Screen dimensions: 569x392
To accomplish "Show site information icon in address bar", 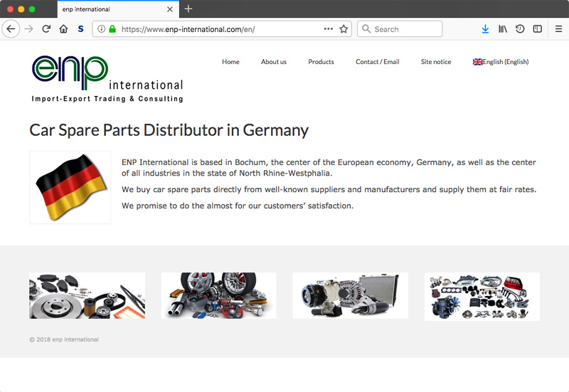I will (x=102, y=29).
